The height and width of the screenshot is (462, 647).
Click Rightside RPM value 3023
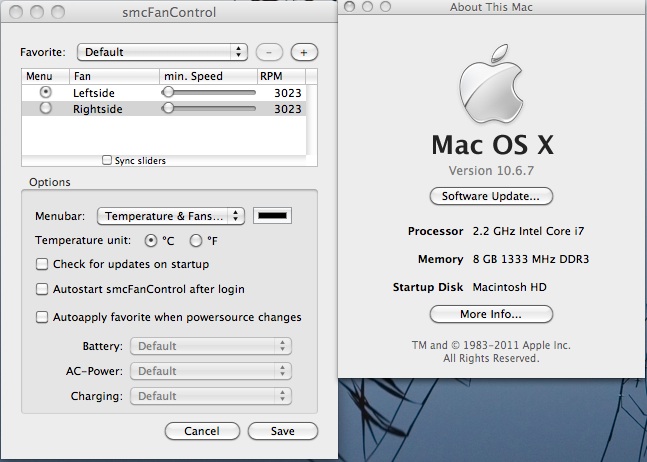coord(288,109)
